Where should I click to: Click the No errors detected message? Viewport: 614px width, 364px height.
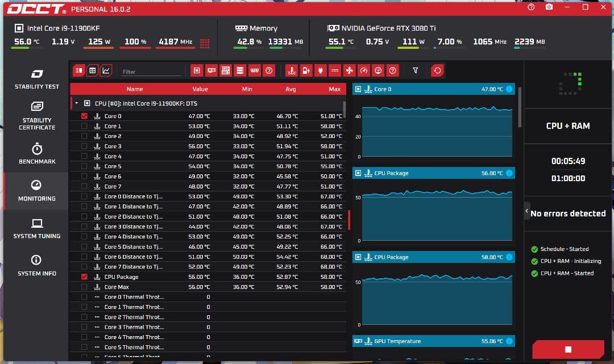click(568, 214)
